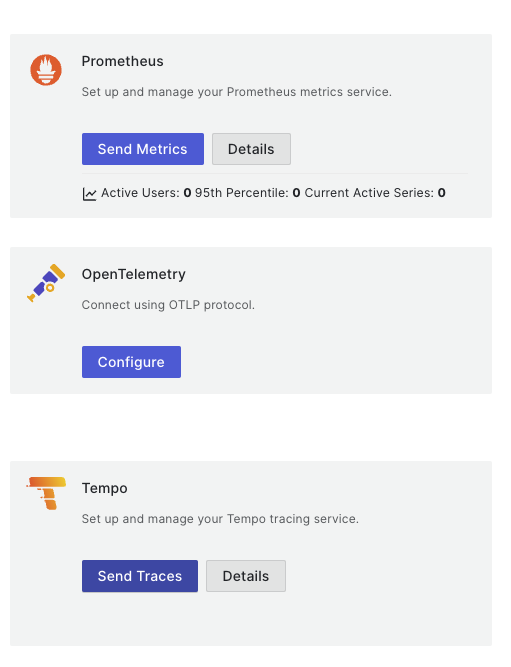Open Tempo Details
Image resolution: width=511 pixels, height=667 pixels.
(x=246, y=576)
